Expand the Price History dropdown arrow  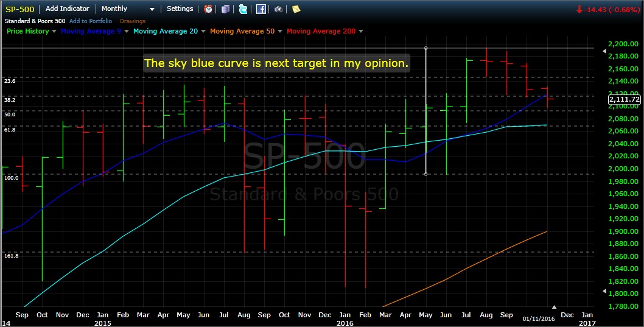[54, 31]
